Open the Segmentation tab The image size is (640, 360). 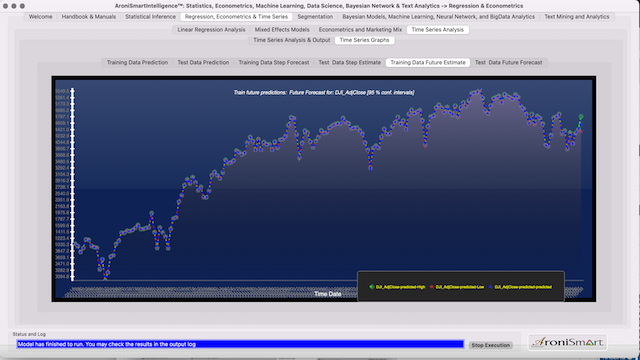315,17
